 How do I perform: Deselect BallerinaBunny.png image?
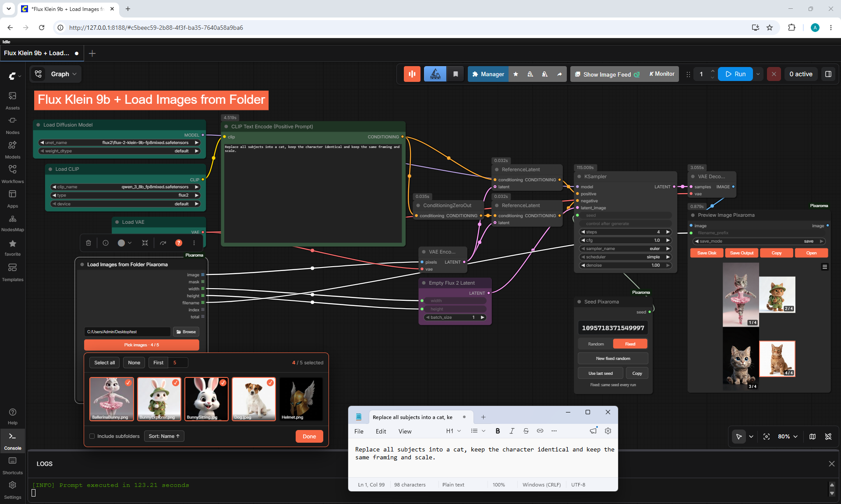pyautogui.click(x=112, y=399)
